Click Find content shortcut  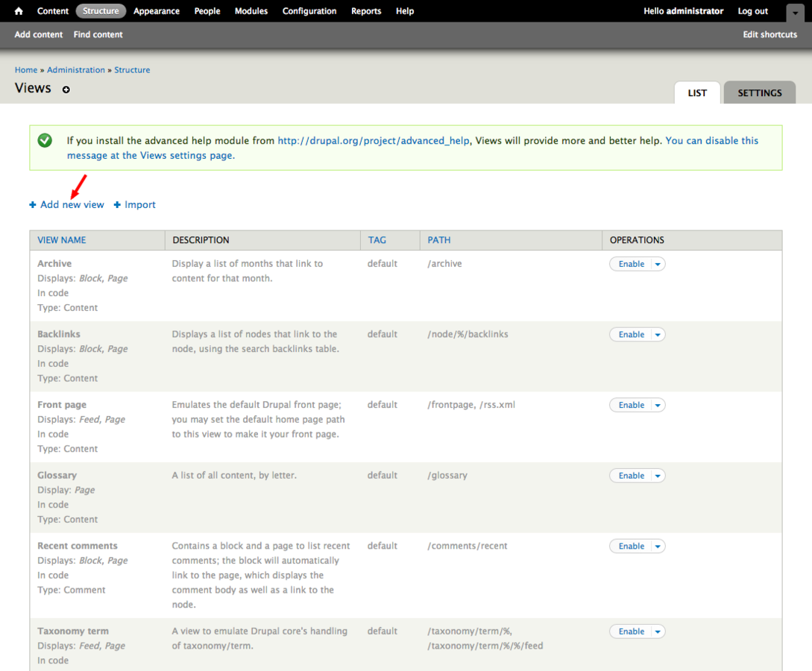(x=98, y=34)
